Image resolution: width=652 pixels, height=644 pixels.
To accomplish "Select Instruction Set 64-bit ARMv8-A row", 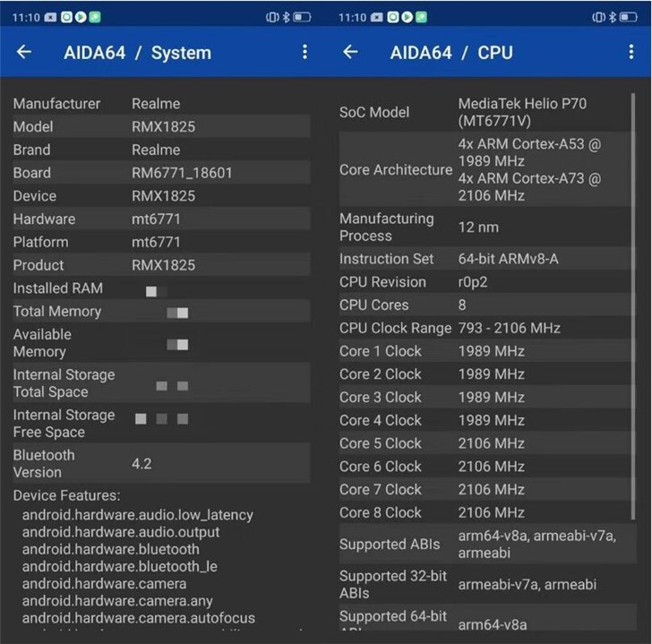I will point(487,259).
